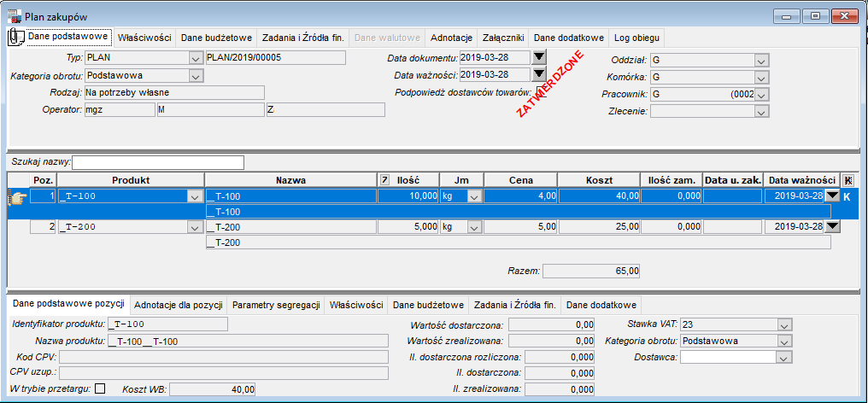Click the Plan zakupów window title icon
Viewport: 868px width, 403px height.
[x=13, y=16]
